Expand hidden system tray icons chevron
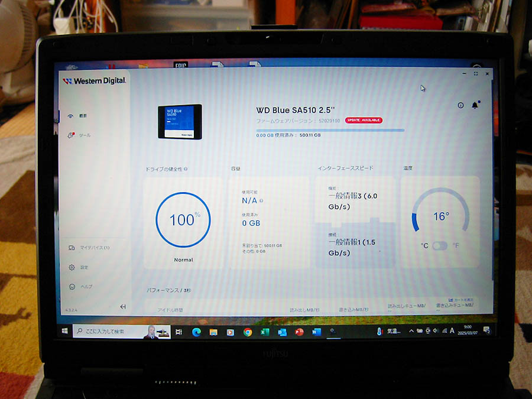 tap(411, 331)
